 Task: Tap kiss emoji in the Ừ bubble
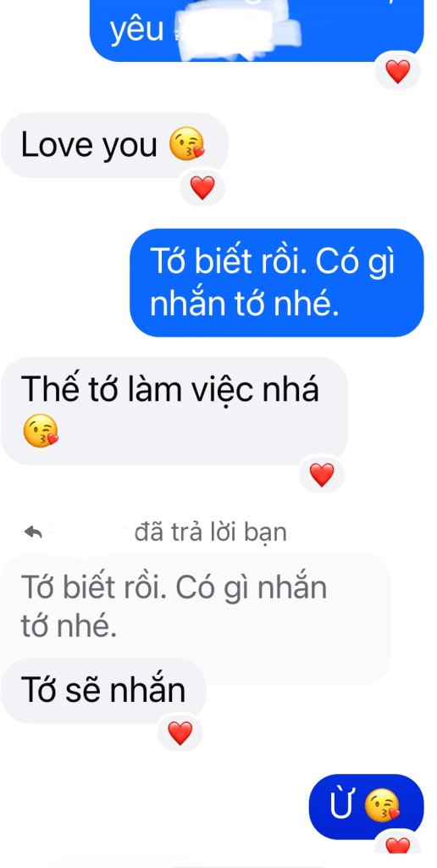click(382, 806)
